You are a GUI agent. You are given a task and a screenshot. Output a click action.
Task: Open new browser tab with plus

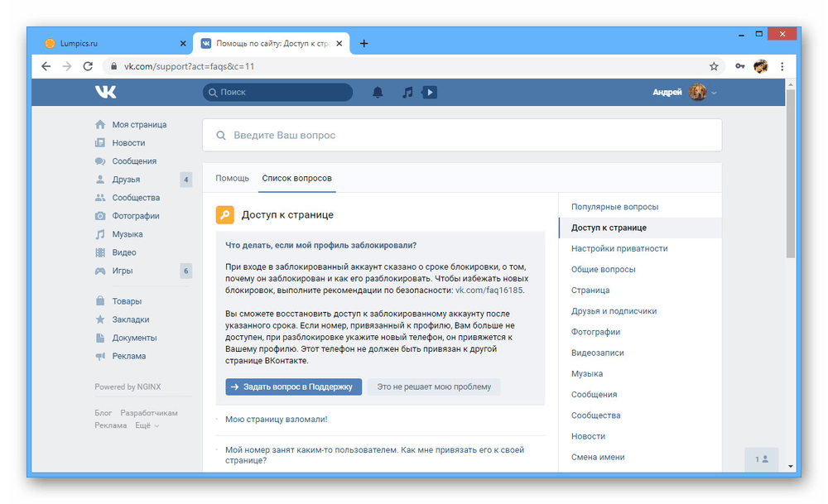tap(363, 43)
